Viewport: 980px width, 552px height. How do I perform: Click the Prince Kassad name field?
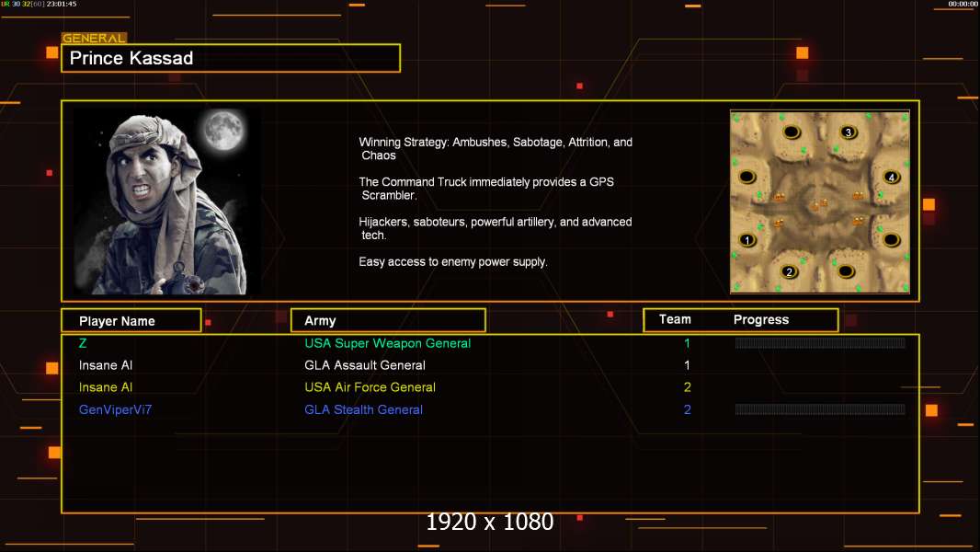point(231,58)
